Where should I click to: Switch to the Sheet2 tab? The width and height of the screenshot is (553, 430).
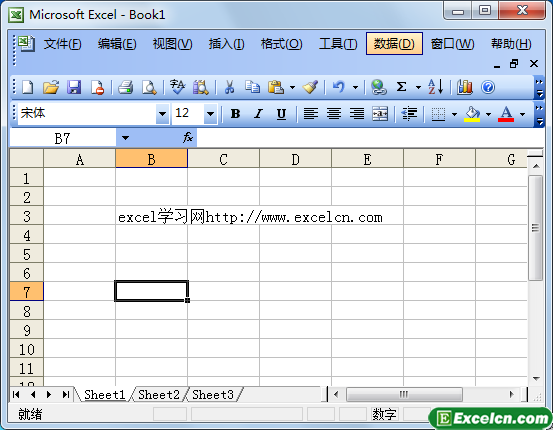[159, 395]
